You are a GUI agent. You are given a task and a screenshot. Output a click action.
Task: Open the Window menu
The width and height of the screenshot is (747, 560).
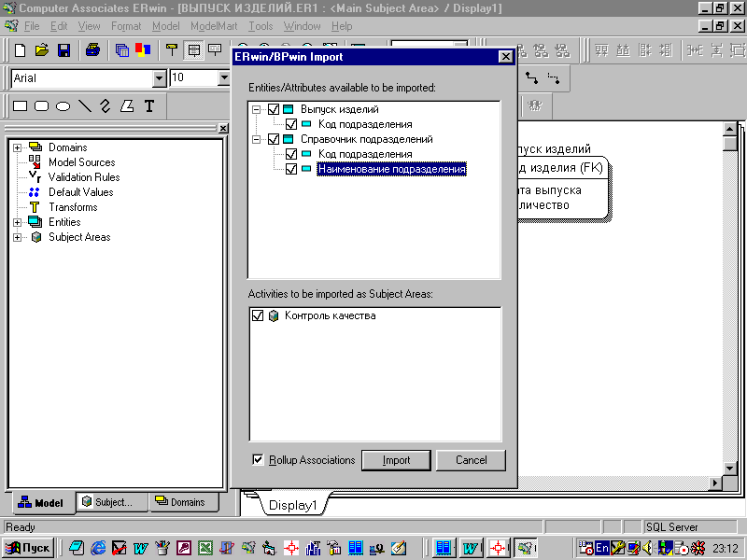tap(302, 26)
